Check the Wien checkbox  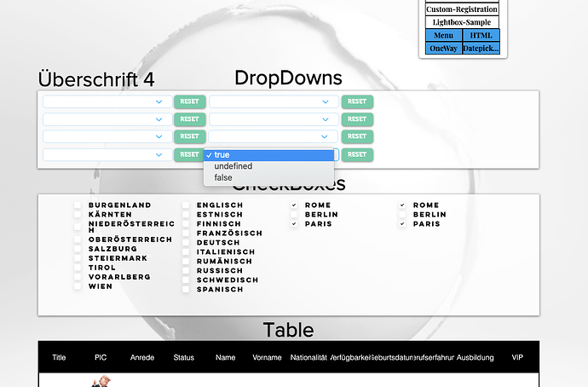78,286
